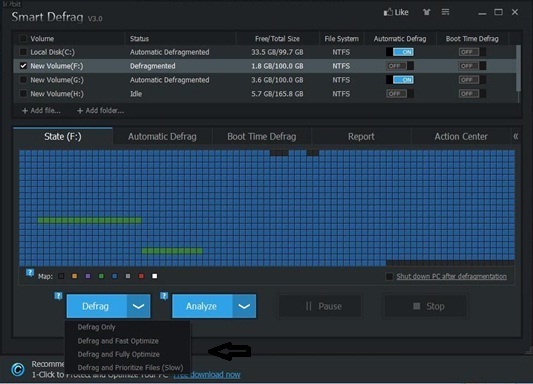The width and height of the screenshot is (533, 384).
Task: Click the Idle status cell
Action: (x=136, y=94)
